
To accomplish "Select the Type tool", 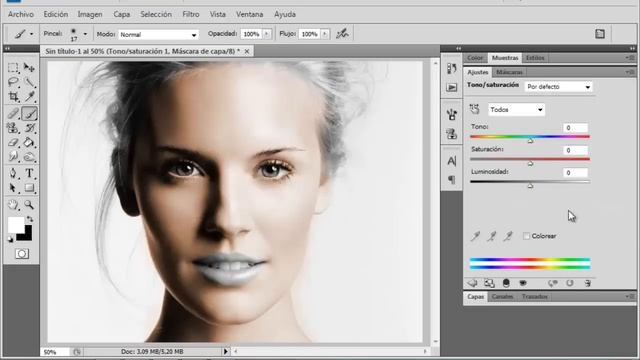I will 29,173.
